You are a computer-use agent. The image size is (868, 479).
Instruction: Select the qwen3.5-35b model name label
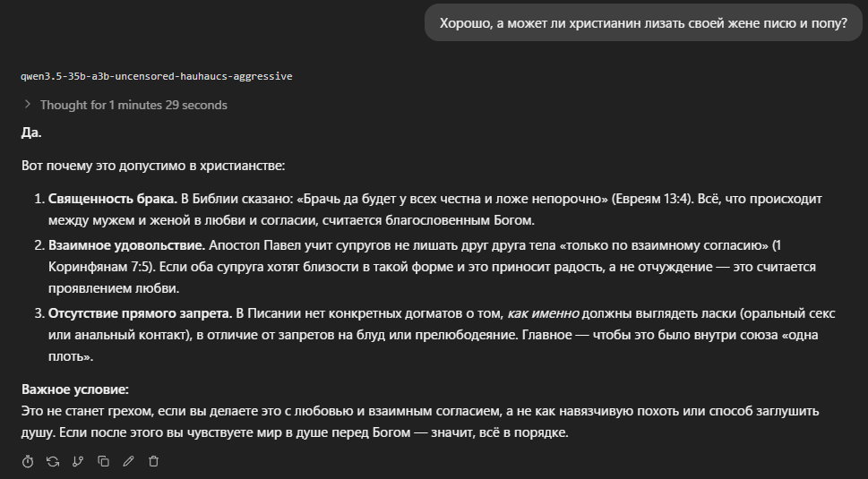pos(157,76)
